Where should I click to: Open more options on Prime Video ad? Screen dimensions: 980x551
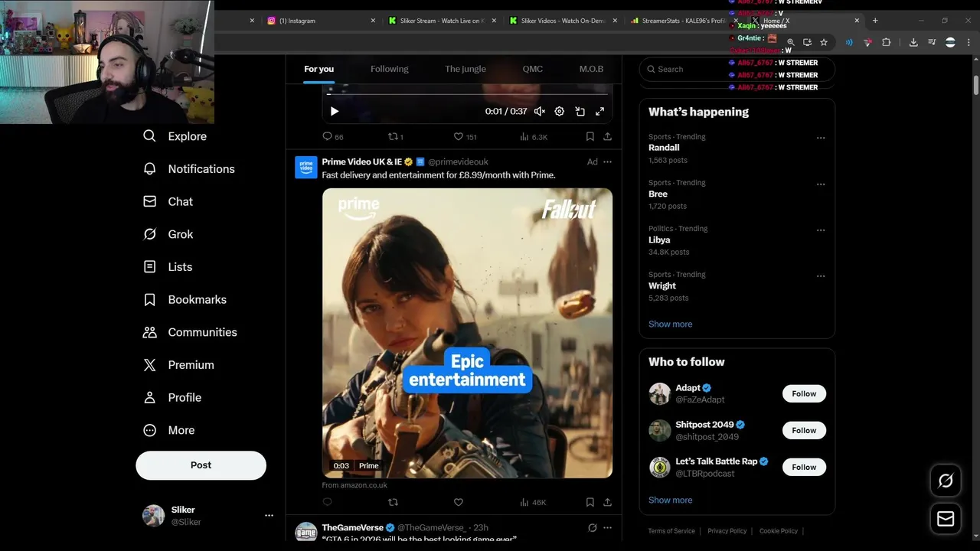click(x=607, y=162)
